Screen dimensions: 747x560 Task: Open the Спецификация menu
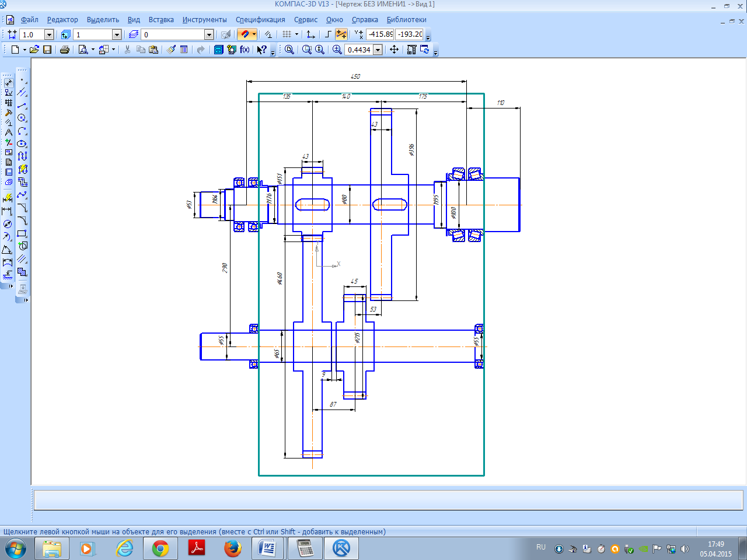pyautogui.click(x=260, y=20)
